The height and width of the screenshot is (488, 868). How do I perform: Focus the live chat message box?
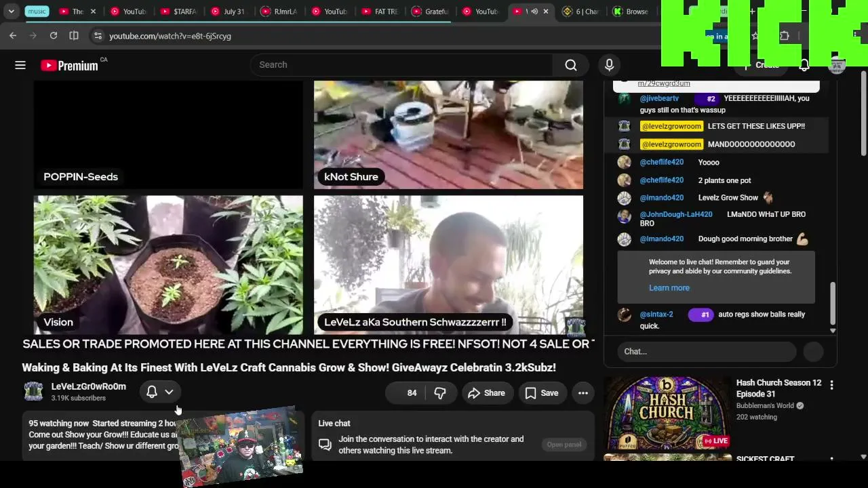point(707,351)
